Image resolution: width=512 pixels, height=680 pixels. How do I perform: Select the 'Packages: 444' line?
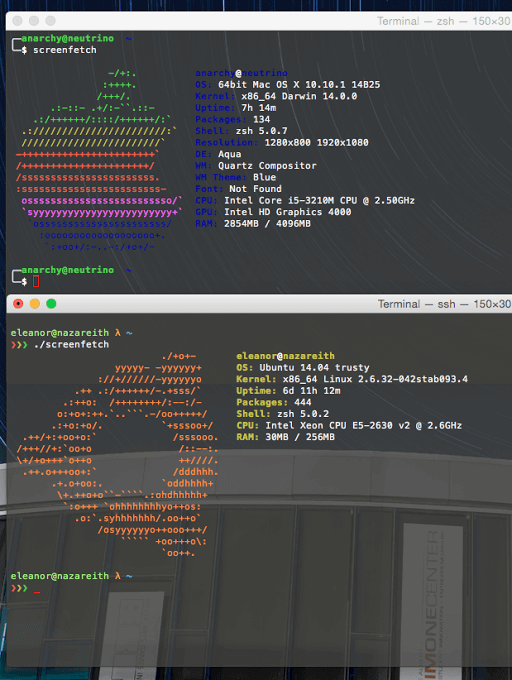[274, 402]
